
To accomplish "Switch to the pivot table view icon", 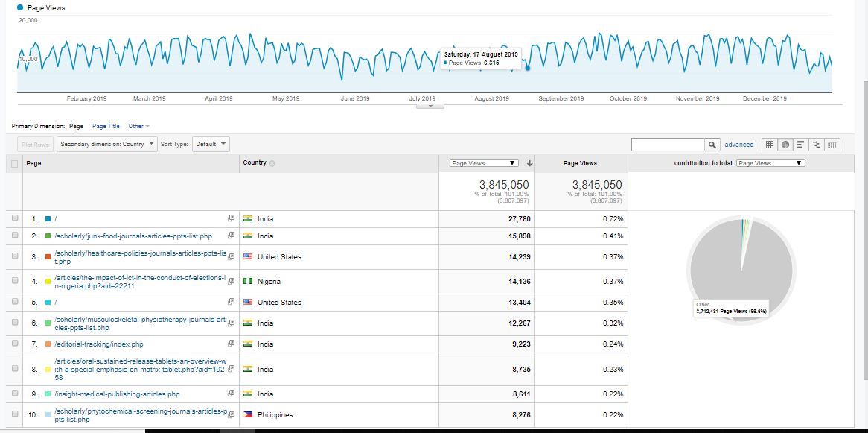I will click(x=832, y=145).
